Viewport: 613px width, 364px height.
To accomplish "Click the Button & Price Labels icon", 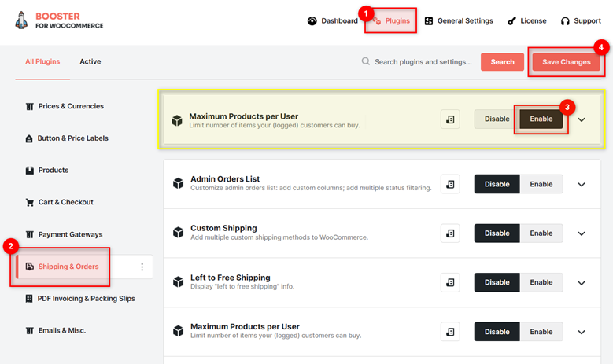I will click(x=29, y=138).
